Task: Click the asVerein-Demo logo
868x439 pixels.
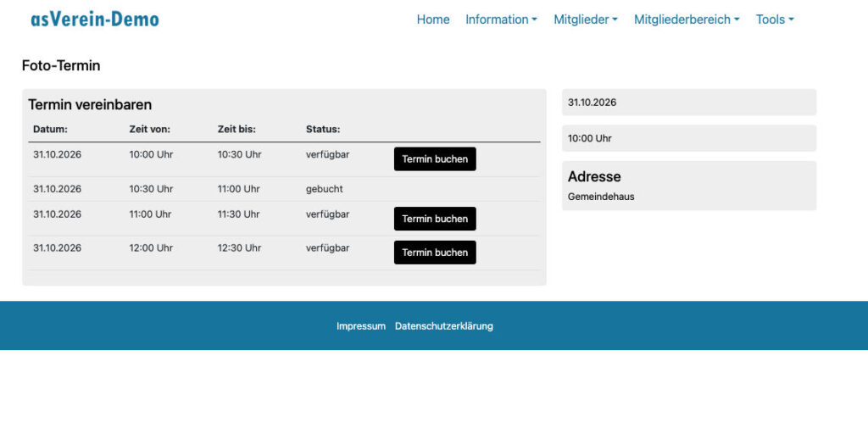Action: pos(94,19)
